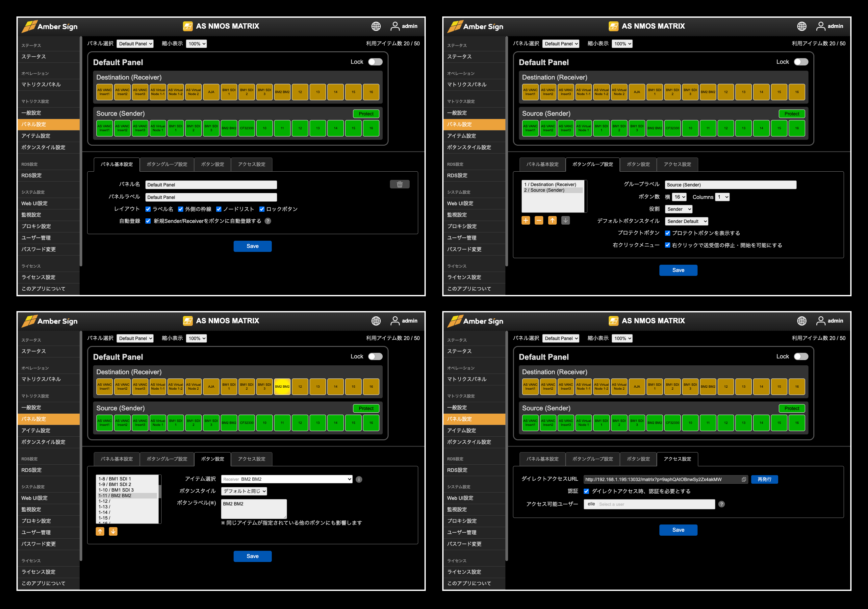Screen dimensions: 868x609
Task: Toggle プロテクトボタンを表示する checkbox
Action: (667, 233)
